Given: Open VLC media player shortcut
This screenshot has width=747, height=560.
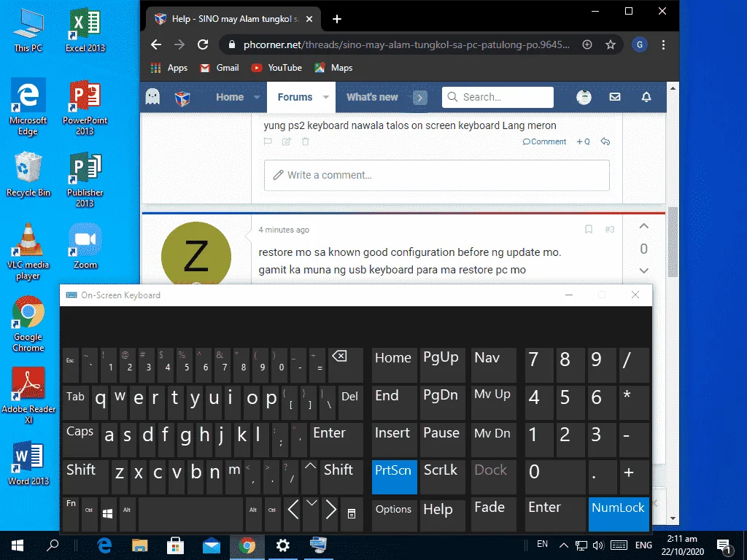Looking at the screenshot, I should 28,252.
